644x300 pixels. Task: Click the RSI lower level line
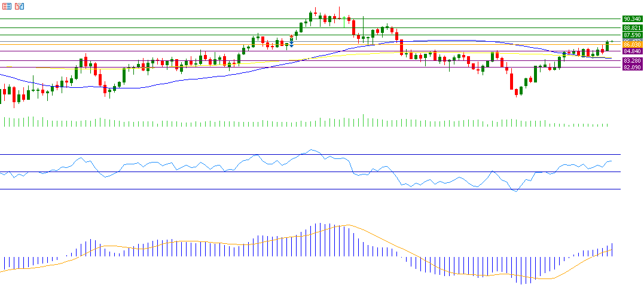click(x=179, y=189)
